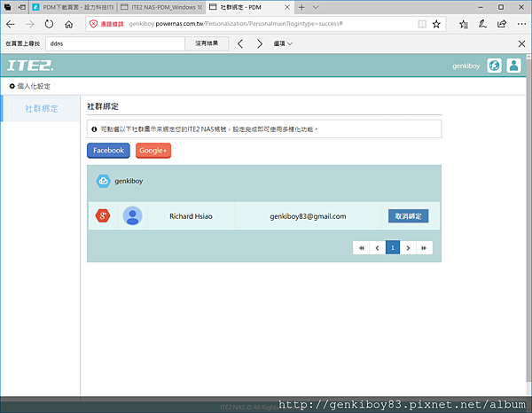Open a new browser tab
Screen dimensions: 532x413
(x=301, y=7)
